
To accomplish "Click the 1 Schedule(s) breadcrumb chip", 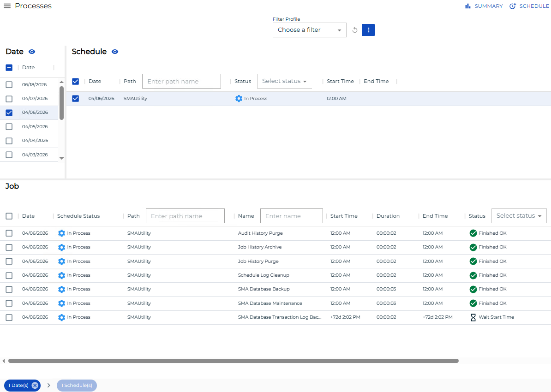I will 77,386.
